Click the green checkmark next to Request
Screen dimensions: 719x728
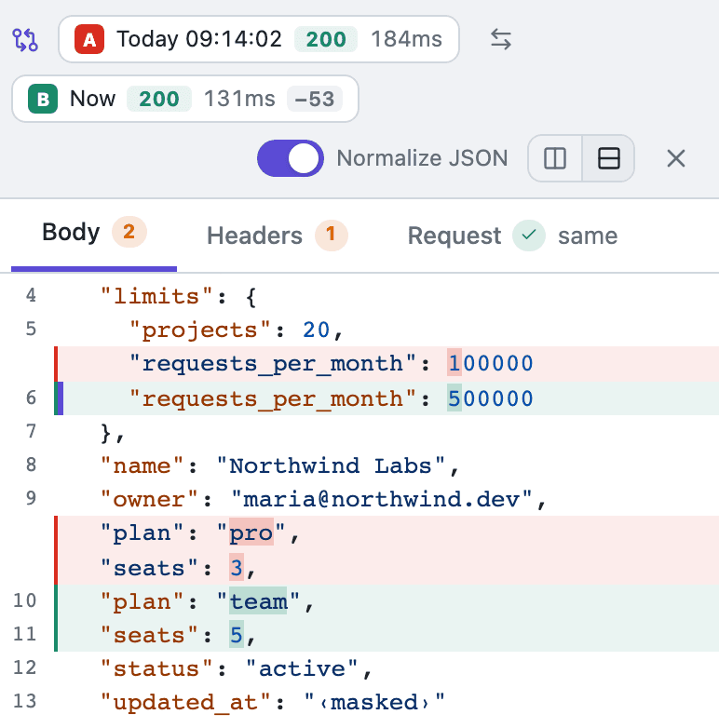pos(529,236)
